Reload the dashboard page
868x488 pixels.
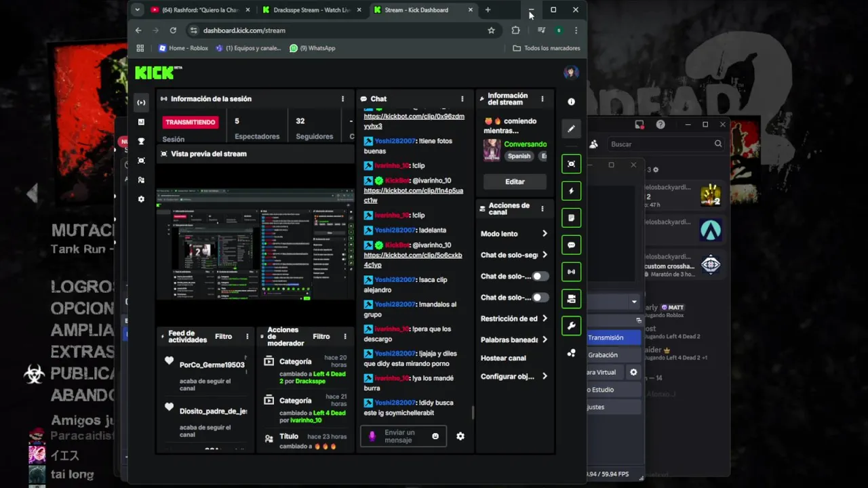coord(173,30)
